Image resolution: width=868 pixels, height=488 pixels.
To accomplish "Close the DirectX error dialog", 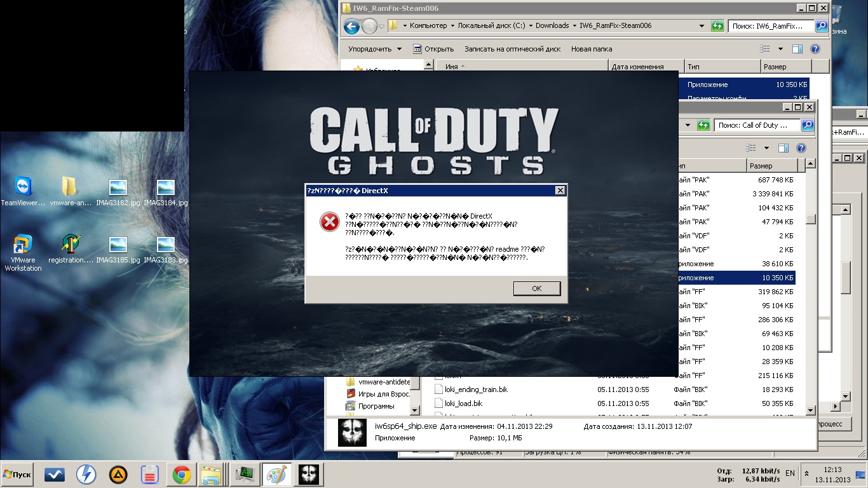I will (x=560, y=191).
